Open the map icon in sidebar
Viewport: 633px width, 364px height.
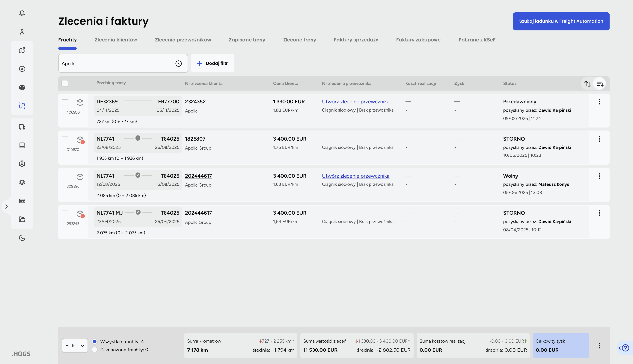coord(22,50)
